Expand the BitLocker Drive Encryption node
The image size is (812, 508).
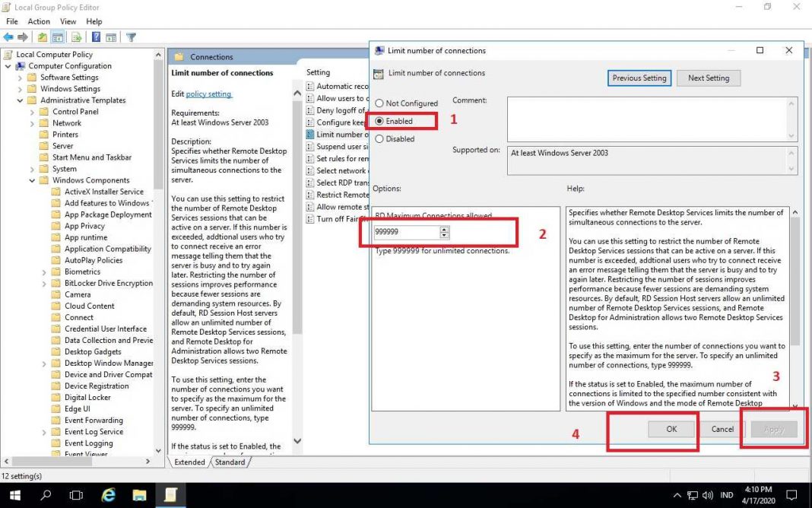point(44,283)
